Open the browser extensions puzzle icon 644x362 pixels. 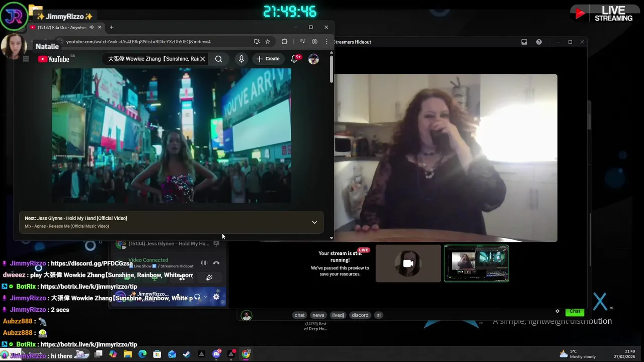coord(284,42)
